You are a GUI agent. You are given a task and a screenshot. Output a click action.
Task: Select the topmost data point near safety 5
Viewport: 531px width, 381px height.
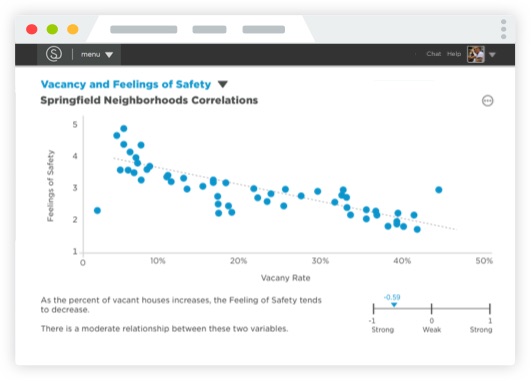tap(124, 128)
